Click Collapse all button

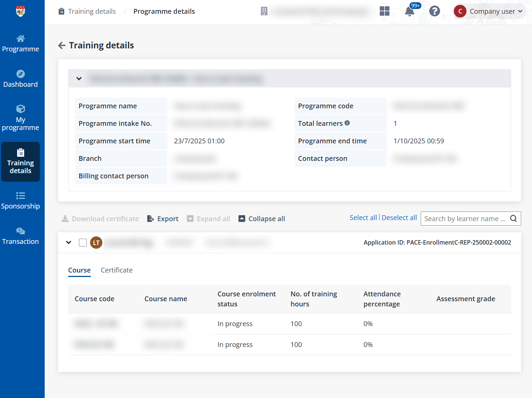click(262, 219)
